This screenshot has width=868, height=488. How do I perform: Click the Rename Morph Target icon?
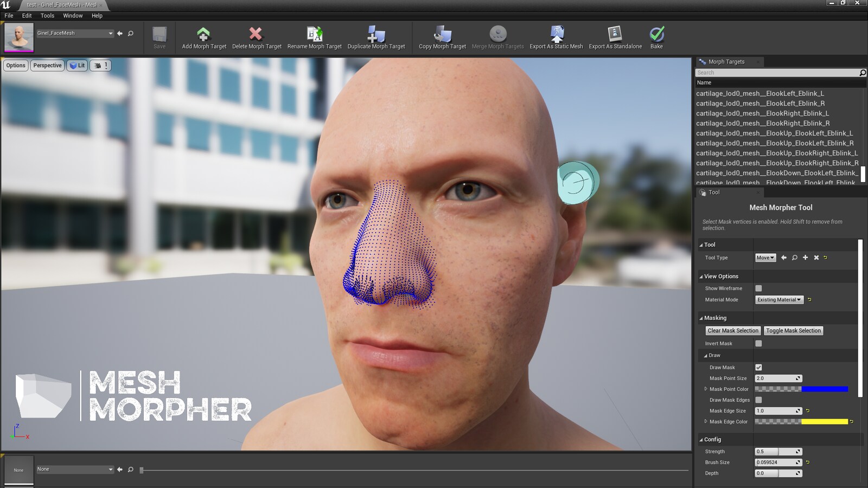[x=315, y=34]
